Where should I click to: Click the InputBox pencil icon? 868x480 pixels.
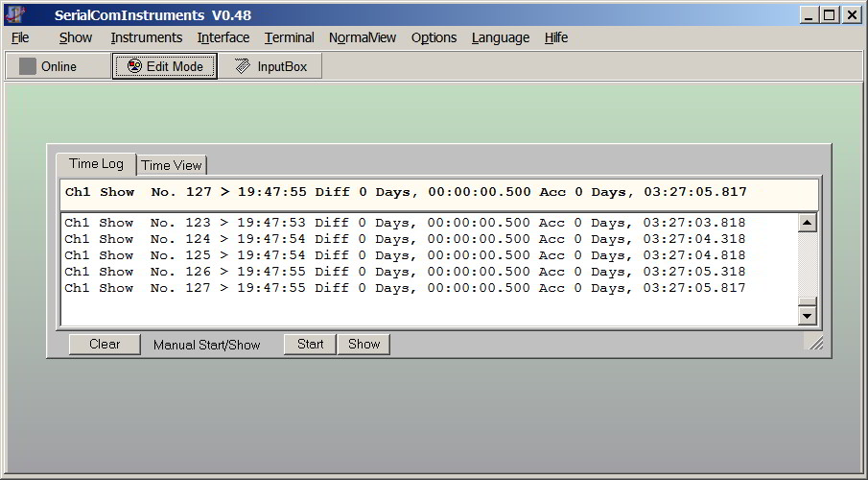click(x=242, y=66)
